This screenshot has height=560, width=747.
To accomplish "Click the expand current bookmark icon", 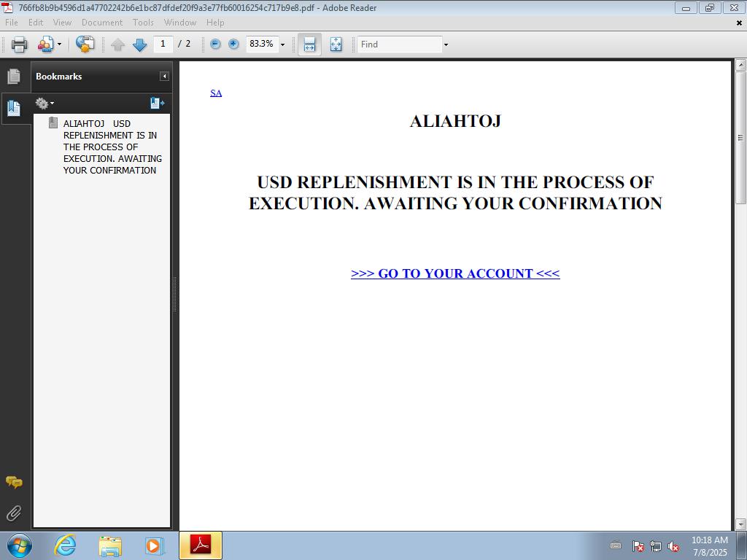I will pos(157,104).
